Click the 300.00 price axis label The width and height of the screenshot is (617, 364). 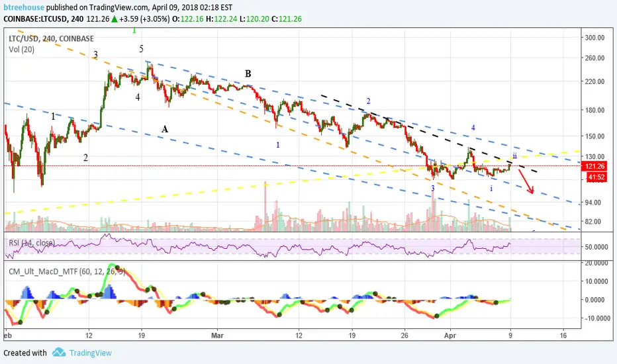[x=594, y=38]
